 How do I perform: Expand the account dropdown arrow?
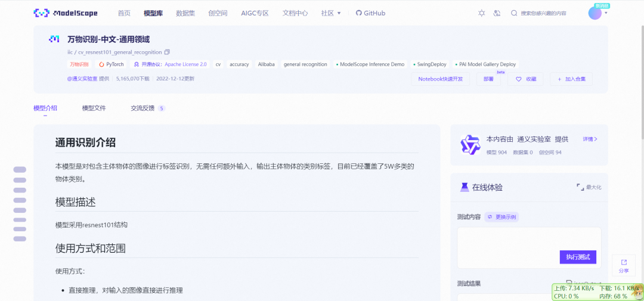(606, 13)
